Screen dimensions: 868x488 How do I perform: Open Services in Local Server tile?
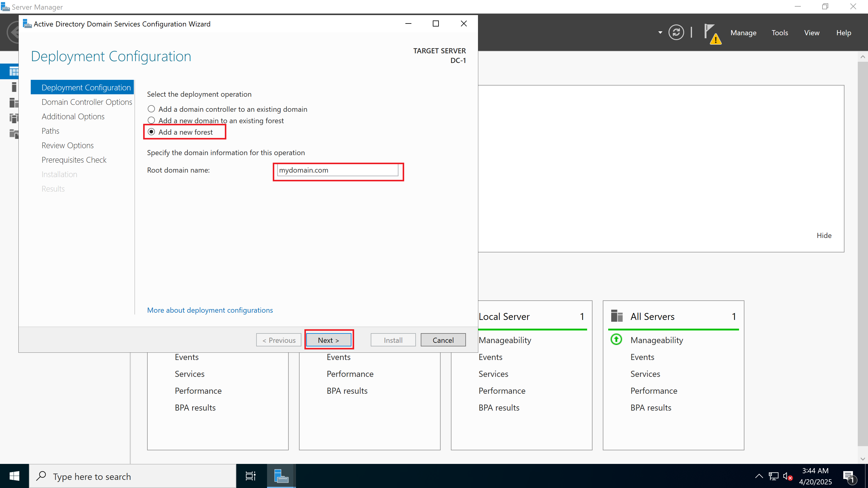click(493, 374)
